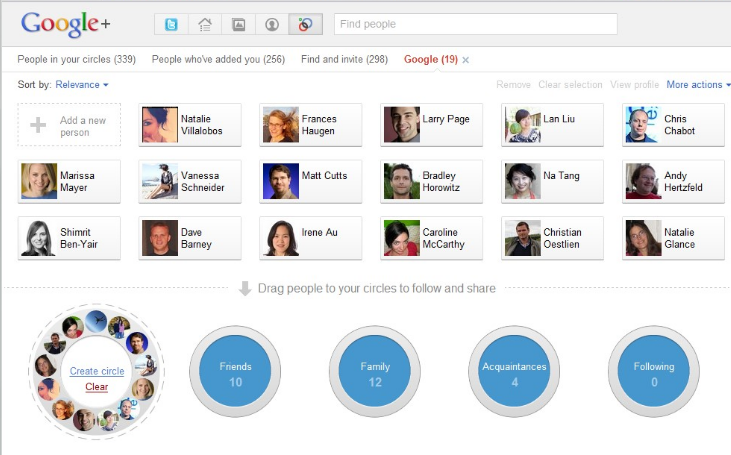Screen dimensions: 731x455
Task: Switch to the Find and invite tab
Action: [344, 60]
